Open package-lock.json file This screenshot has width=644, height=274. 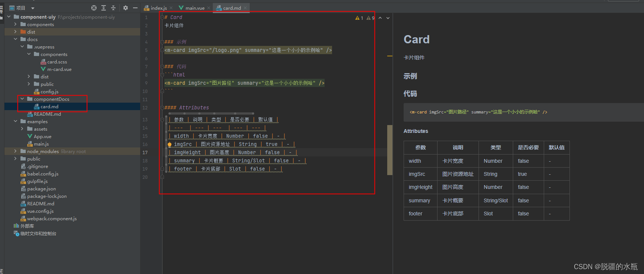(x=47, y=196)
